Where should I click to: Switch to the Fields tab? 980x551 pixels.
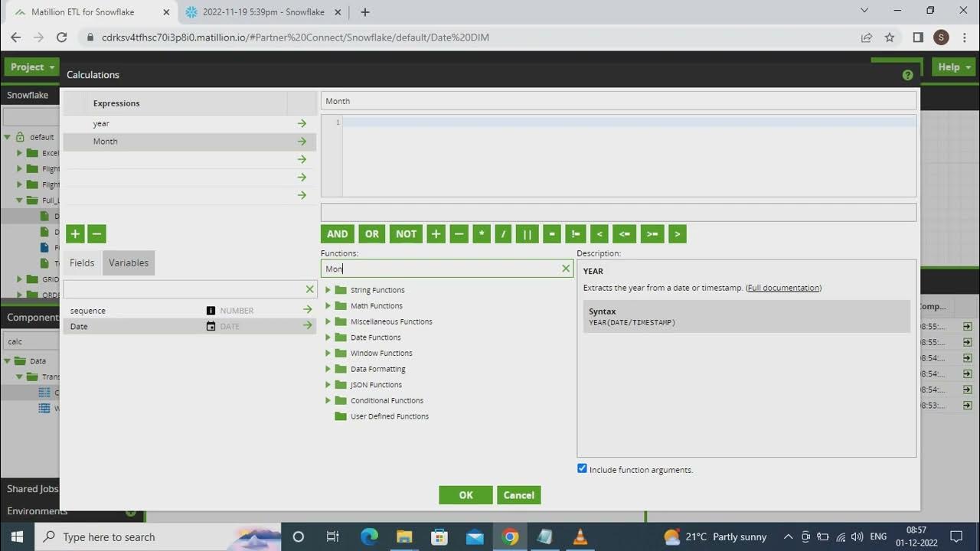pos(82,262)
